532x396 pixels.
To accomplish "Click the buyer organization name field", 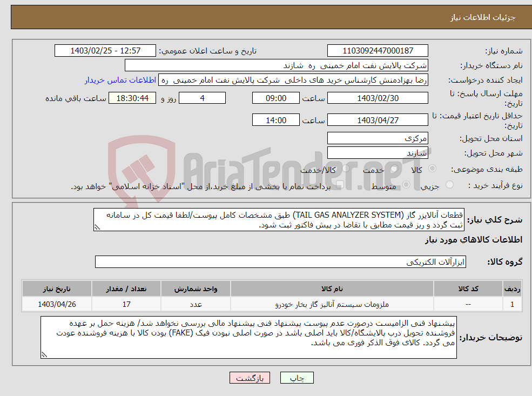I will (277, 65).
